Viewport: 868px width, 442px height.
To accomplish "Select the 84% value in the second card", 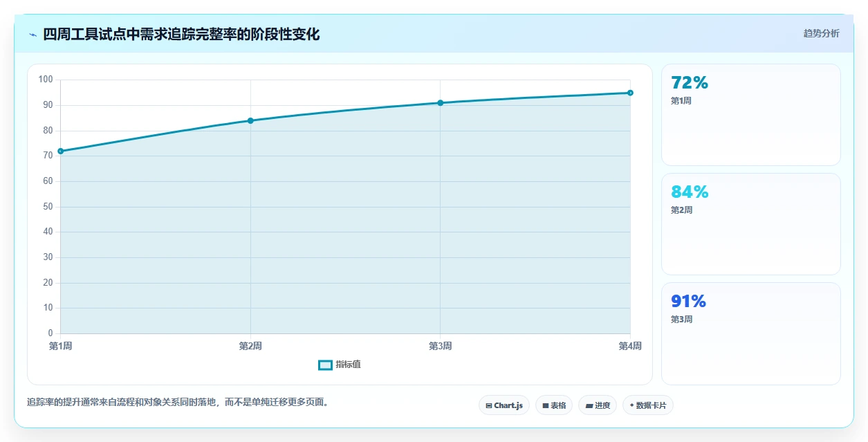I will pyautogui.click(x=690, y=192).
